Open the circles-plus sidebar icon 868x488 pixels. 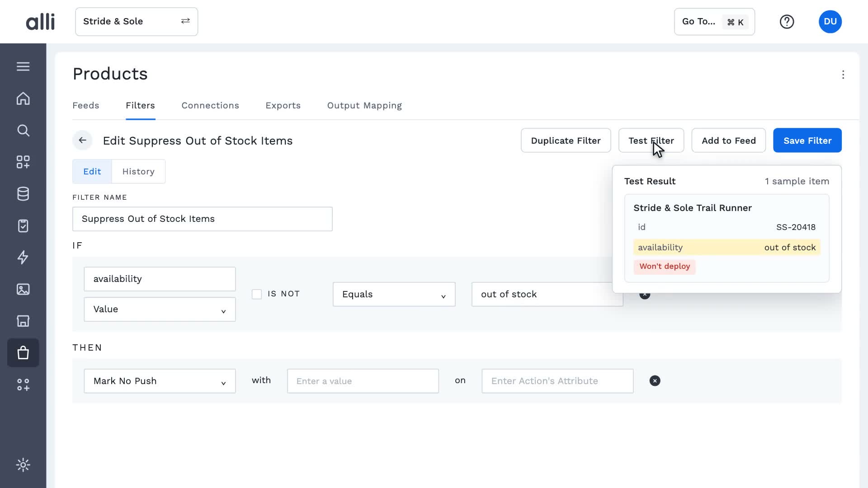(23, 385)
